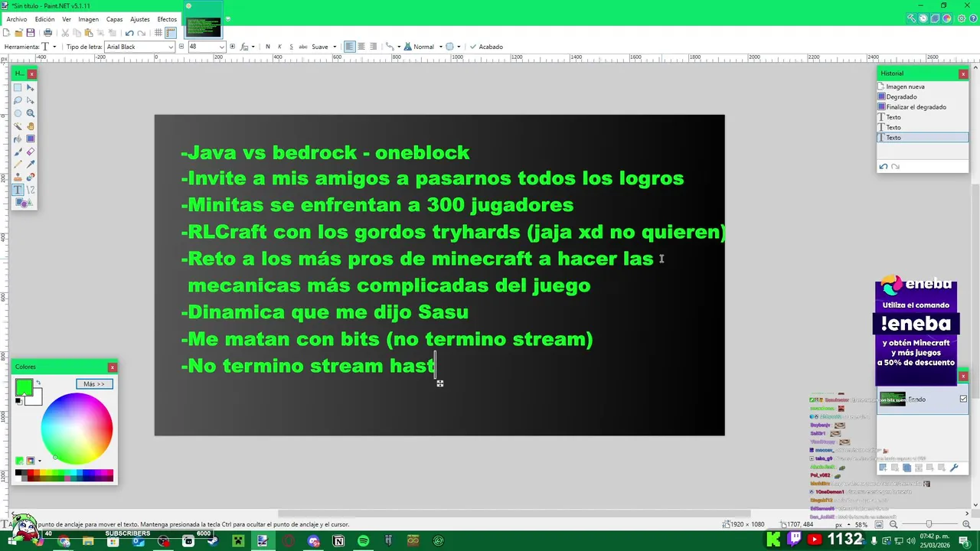Select the Pencil tool
980x551 pixels.
18,165
